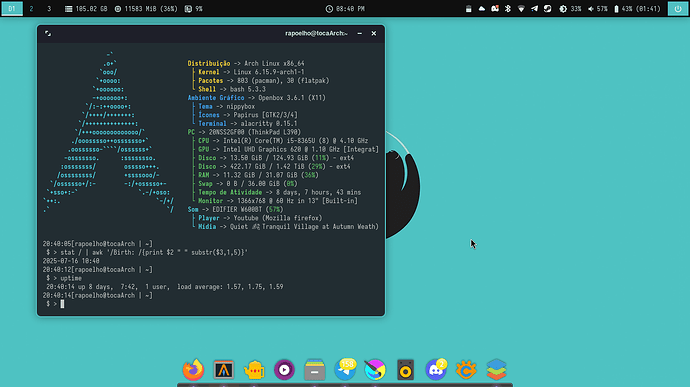
Task: Launch the purple media player in dock
Action: [284, 369]
